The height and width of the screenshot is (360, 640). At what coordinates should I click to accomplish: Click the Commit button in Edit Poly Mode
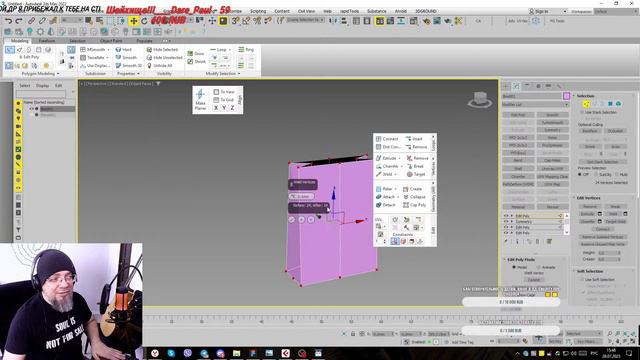534,280
